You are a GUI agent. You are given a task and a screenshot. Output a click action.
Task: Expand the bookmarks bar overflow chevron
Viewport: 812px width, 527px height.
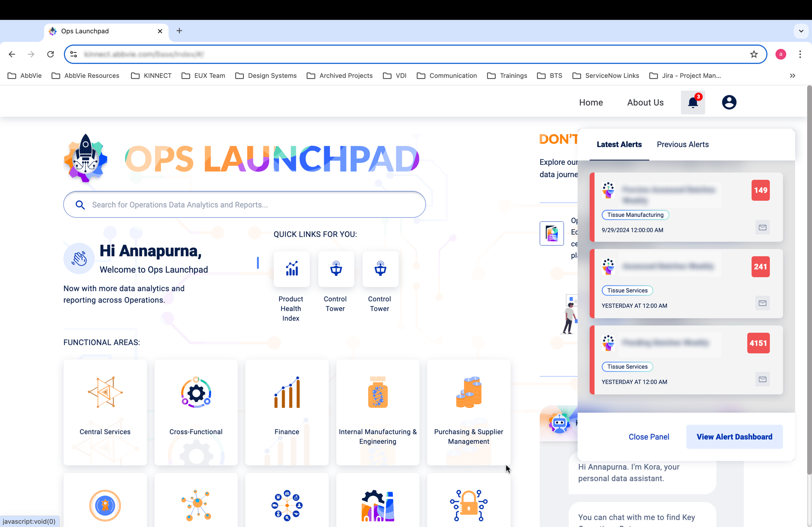click(793, 76)
